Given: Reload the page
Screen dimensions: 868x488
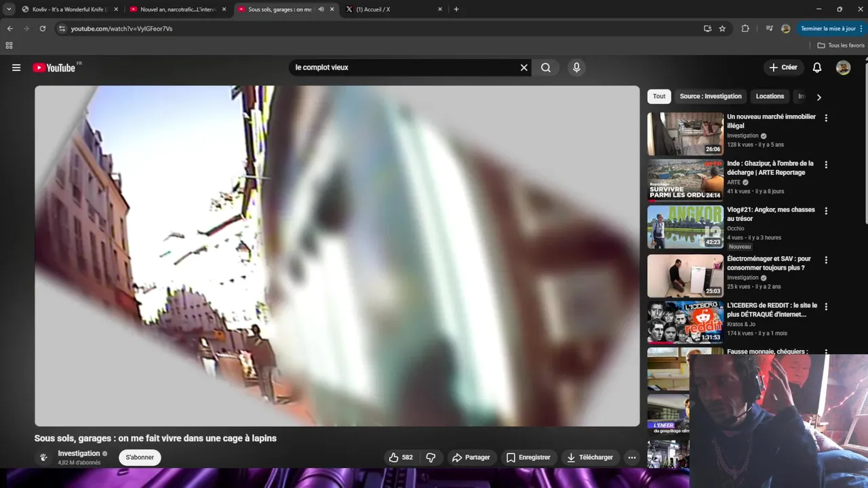Looking at the screenshot, I should pos(42,28).
